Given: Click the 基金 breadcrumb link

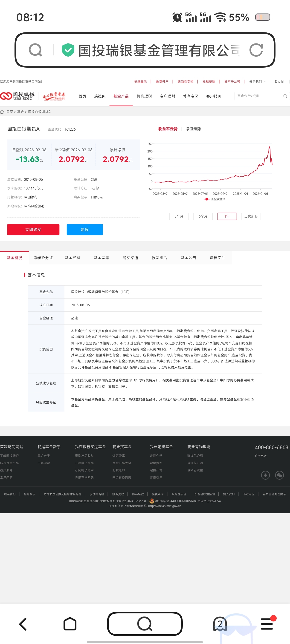Looking at the screenshot, I should pos(20,112).
